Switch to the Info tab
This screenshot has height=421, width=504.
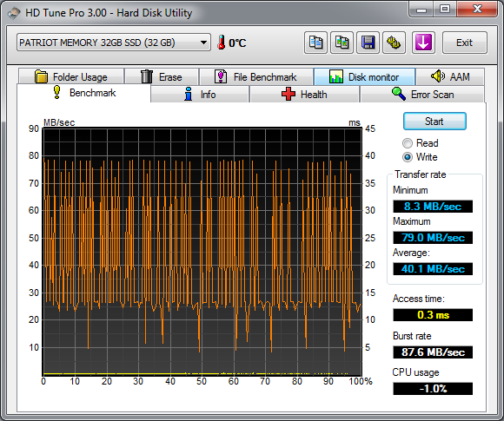point(200,95)
